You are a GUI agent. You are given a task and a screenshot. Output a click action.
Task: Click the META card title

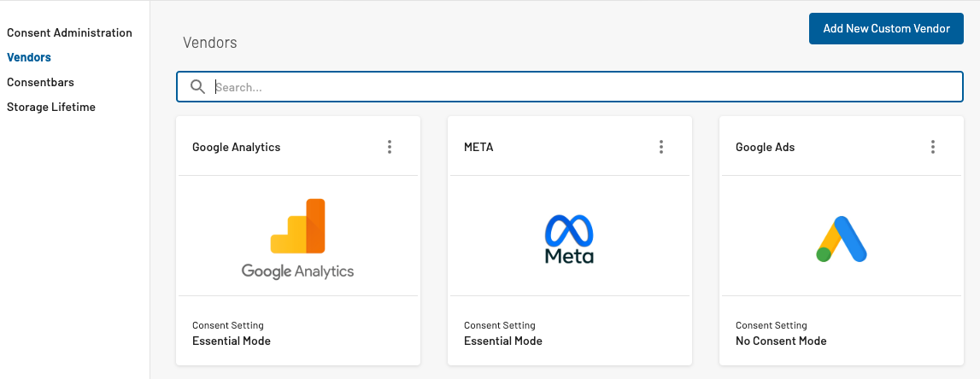pos(478,148)
